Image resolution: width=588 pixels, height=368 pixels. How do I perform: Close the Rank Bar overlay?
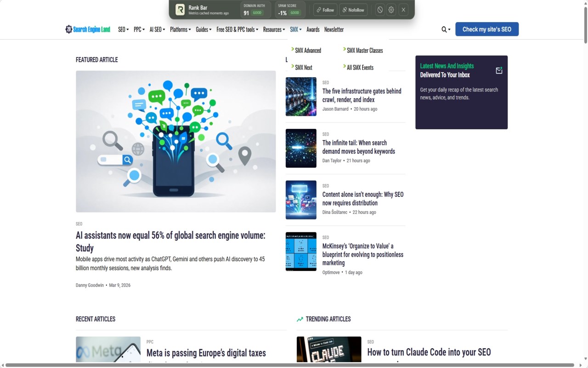pyautogui.click(x=403, y=10)
